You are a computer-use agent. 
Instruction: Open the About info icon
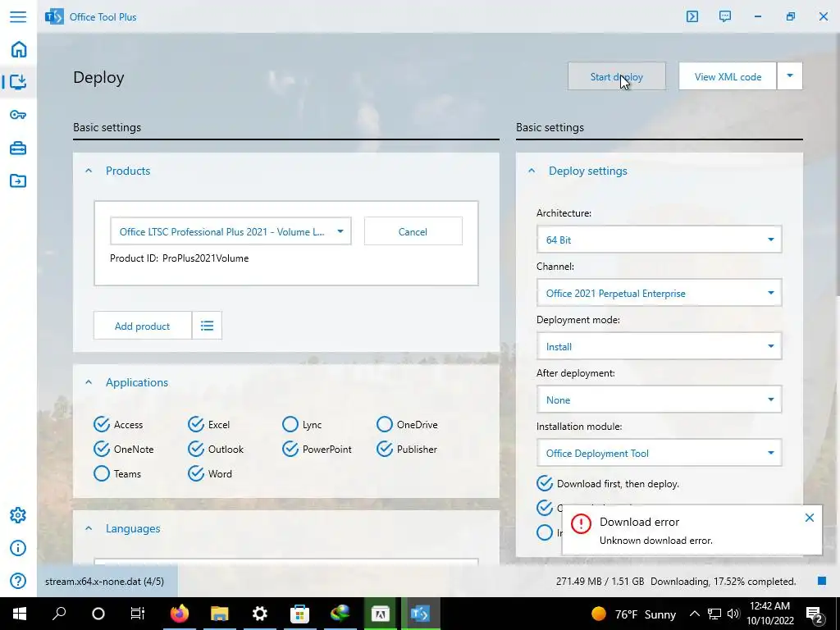click(x=18, y=548)
